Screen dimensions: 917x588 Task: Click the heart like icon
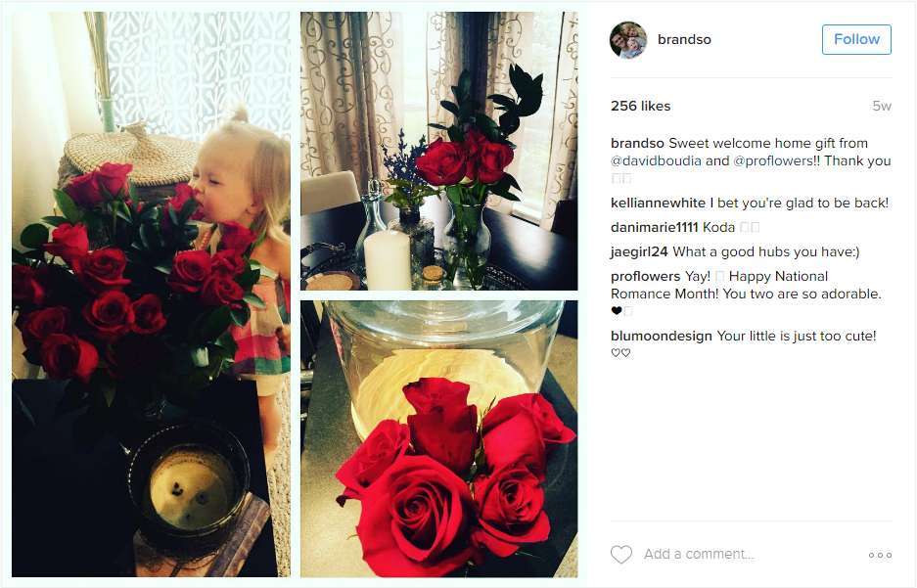pos(621,554)
